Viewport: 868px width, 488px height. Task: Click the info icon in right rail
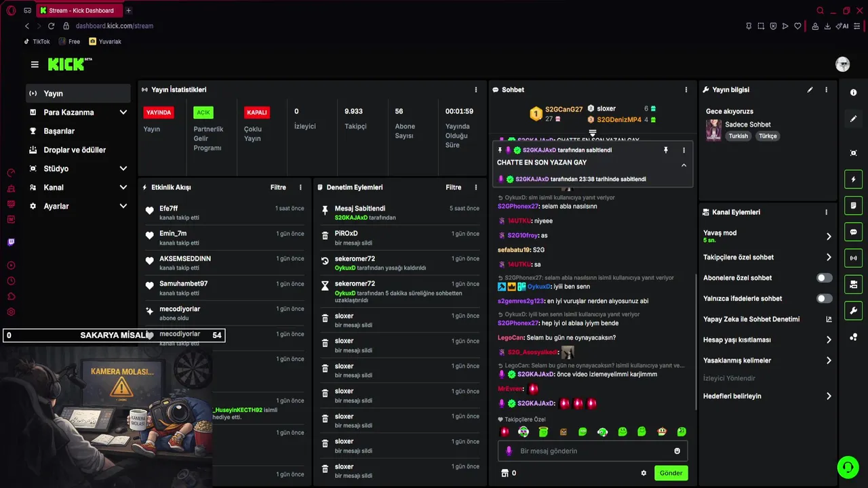point(853,92)
